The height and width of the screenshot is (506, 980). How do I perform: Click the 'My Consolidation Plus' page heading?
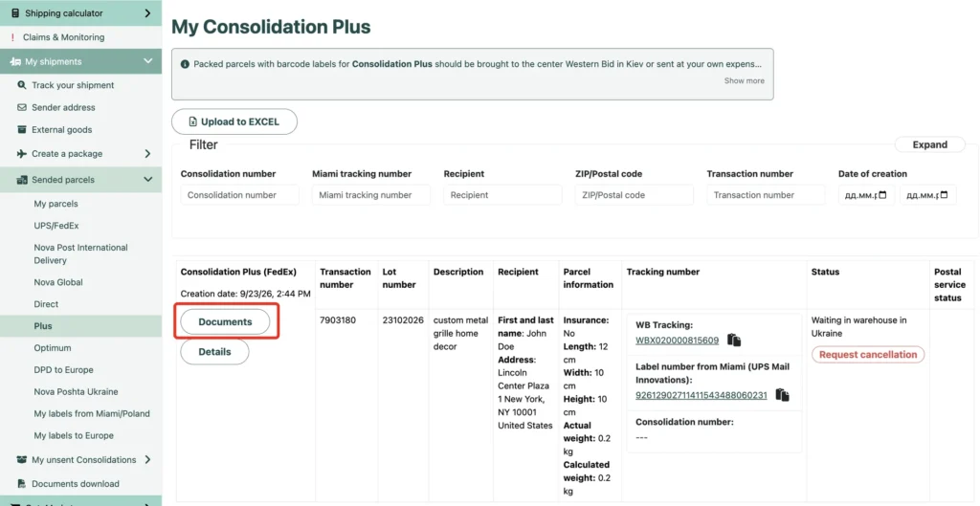click(x=271, y=27)
